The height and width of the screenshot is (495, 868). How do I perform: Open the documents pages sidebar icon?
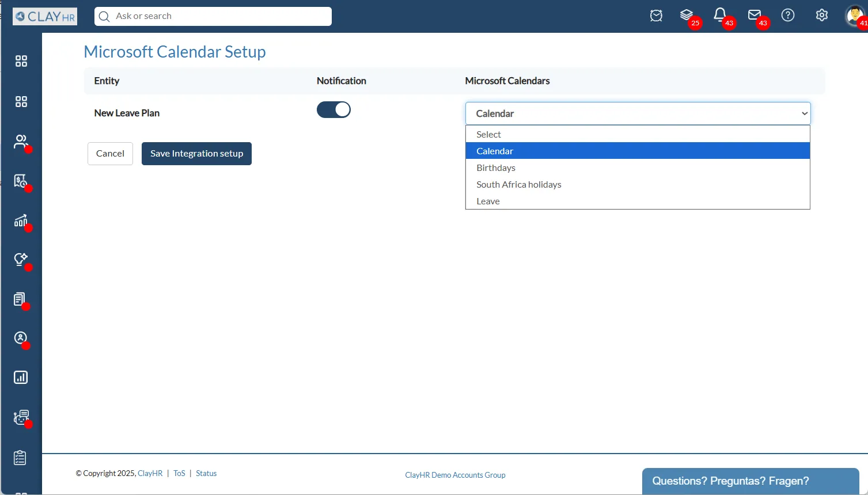[x=20, y=299]
